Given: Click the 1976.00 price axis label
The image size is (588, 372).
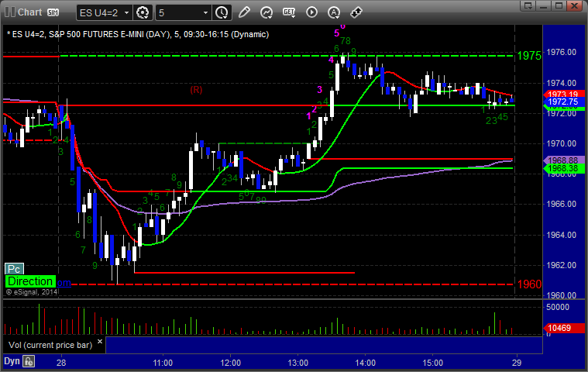Looking at the screenshot, I should click(x=562, y=52).
